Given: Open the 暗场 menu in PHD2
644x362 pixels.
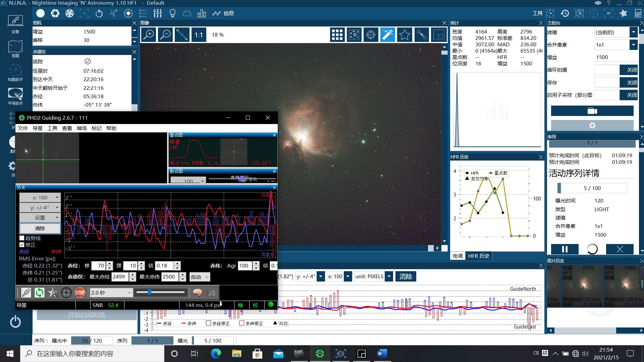Looking at the screenshot, I should [x=82, y=128].
